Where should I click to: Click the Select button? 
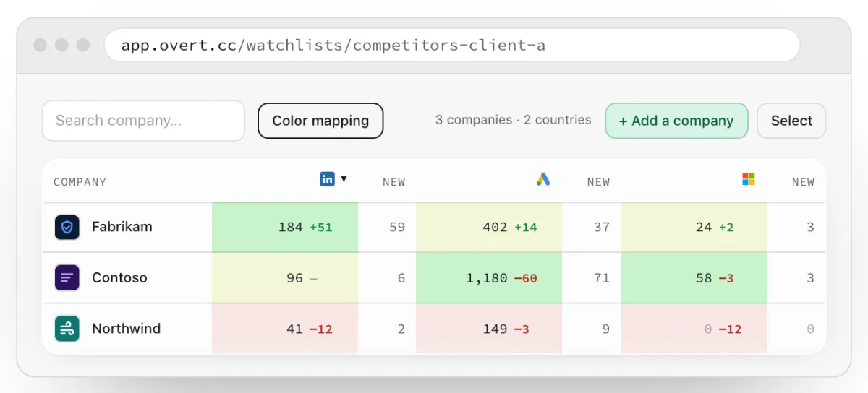pyautogui.click(x=791, y=121)
